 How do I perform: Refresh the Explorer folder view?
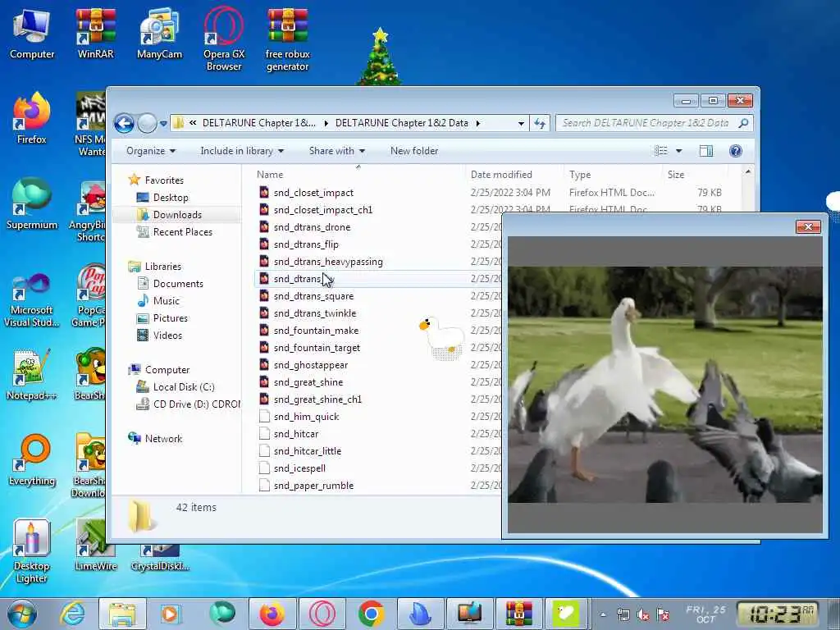coord(540,123)
